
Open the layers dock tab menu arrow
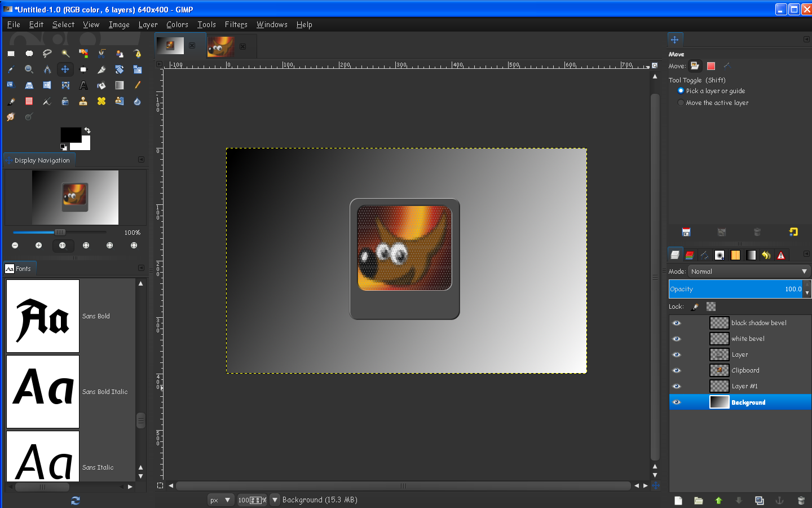pos(806,254)
